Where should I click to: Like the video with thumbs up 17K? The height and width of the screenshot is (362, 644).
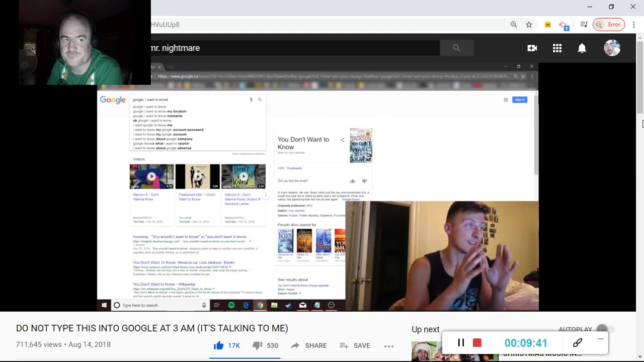(x=226, y=345)
